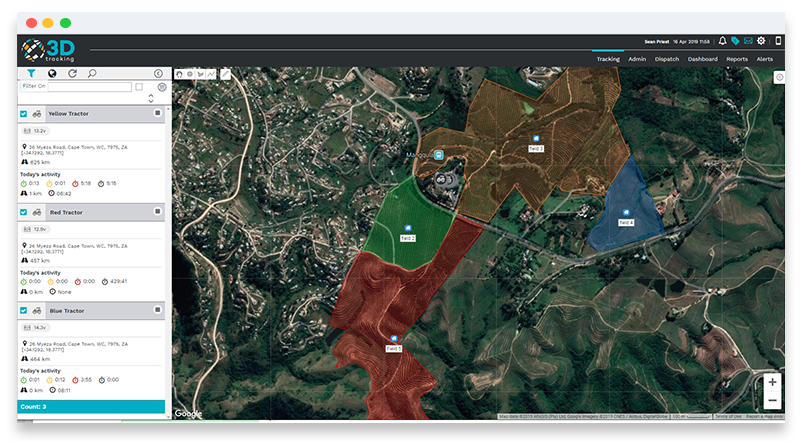Click the refresh icon in sidebar
This screenshot has width=800, height=442.
point(72,73)
